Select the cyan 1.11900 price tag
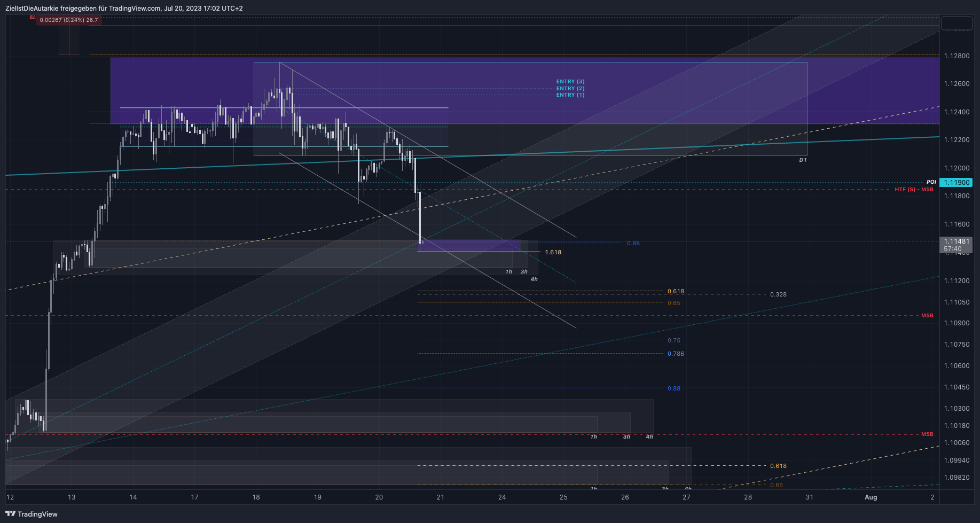The image size is (980, 523). [x=956, y=182]
